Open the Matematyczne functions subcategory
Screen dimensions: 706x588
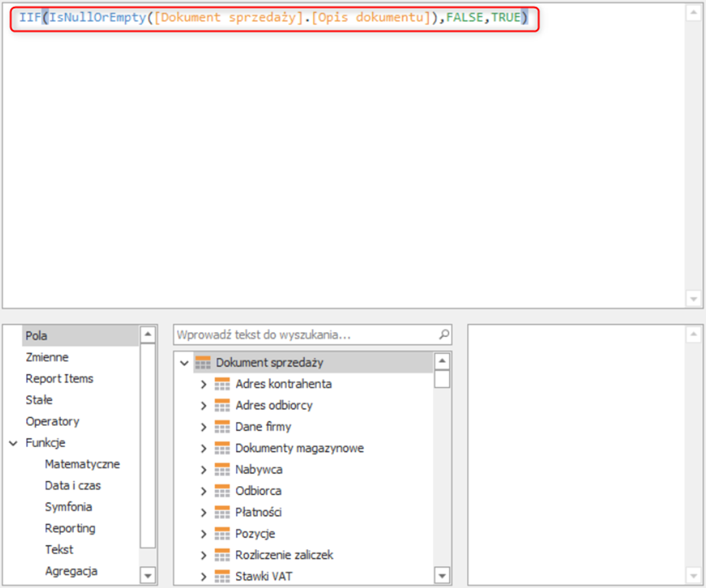(x=82, y=464)
